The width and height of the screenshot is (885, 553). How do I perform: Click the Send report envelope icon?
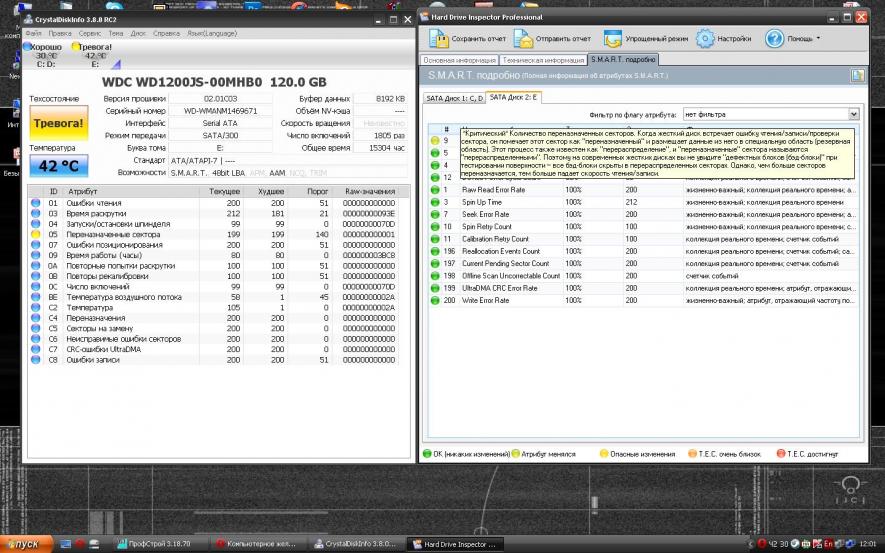pyautogui.click(x=523, y=38)
